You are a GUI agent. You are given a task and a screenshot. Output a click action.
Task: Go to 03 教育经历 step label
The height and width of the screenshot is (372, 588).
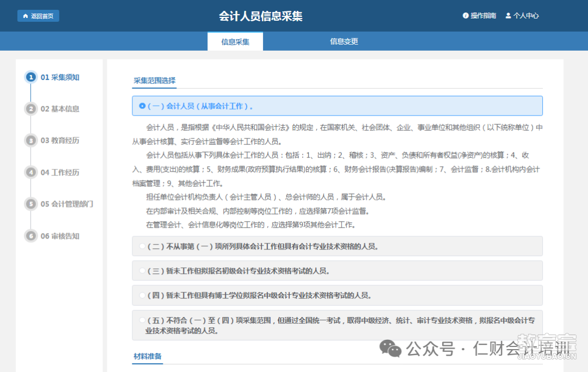(60, 141)
